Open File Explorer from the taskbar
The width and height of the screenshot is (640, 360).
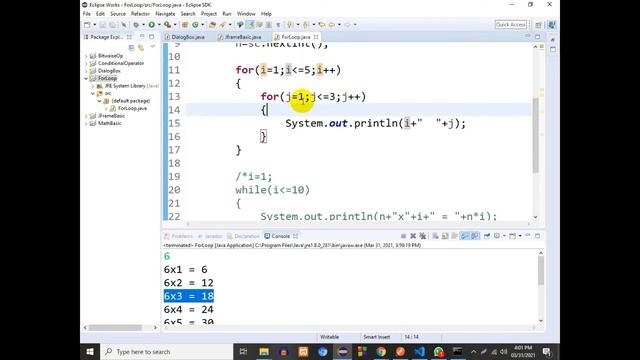point(264,351)
